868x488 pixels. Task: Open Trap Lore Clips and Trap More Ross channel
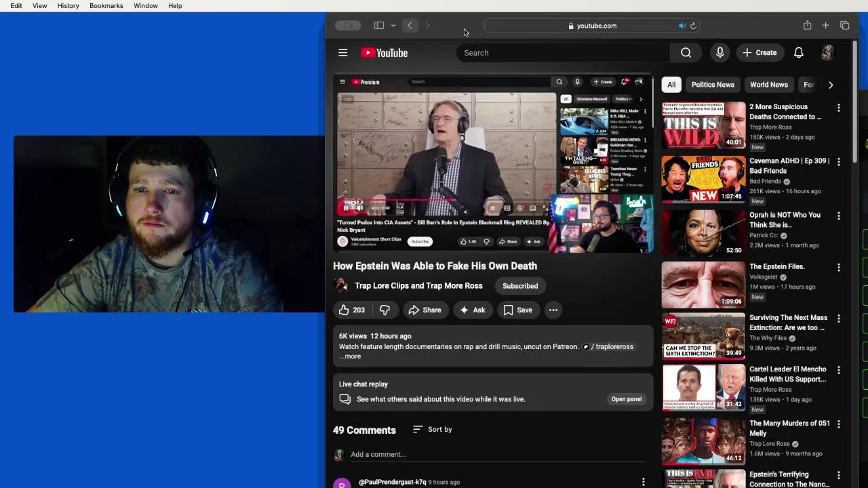point(418,286)
